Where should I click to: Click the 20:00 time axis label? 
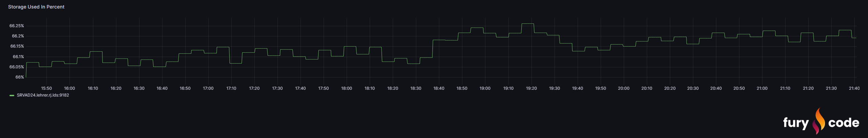[x=624, y=88]
